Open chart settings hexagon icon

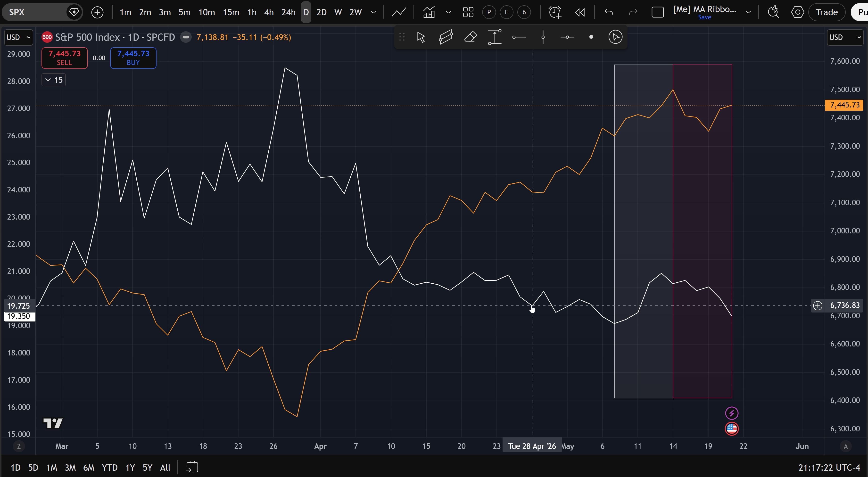tap(797, 12)
